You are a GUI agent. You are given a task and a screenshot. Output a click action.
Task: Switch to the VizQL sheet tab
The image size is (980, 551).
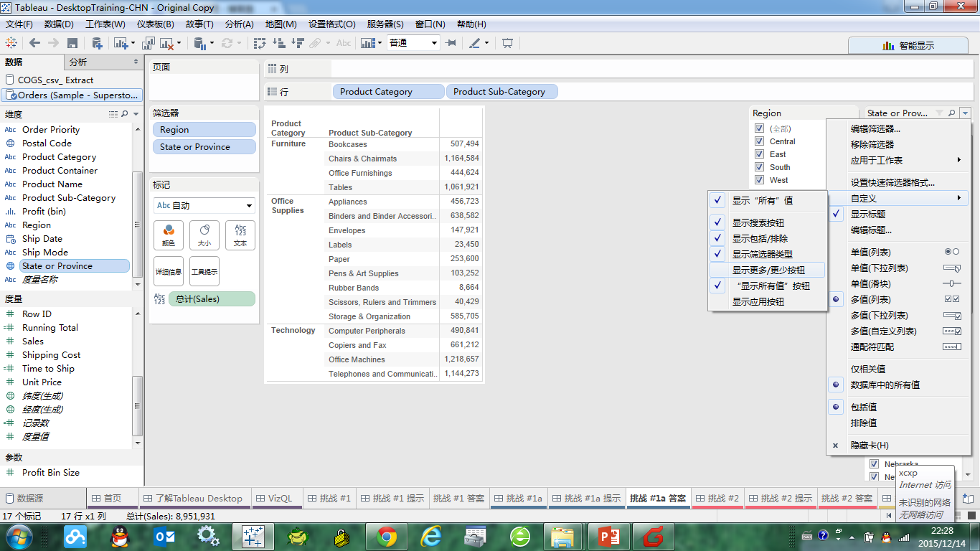click(x=275, y=498)
